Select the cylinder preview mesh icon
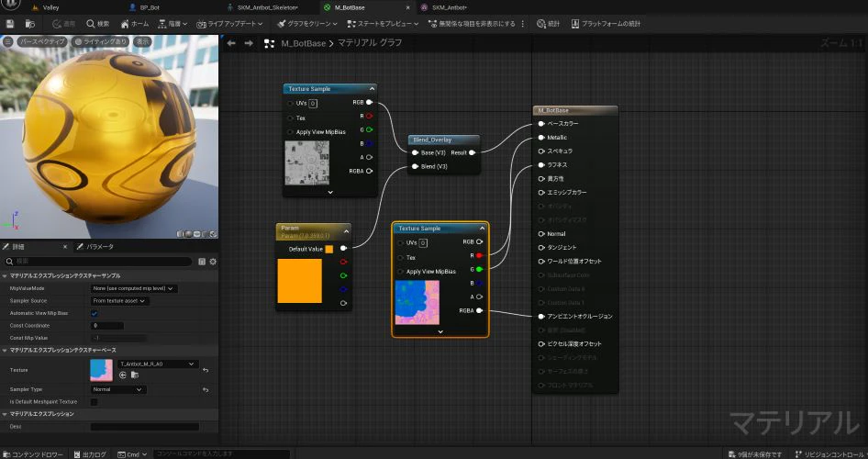This screenshot has height=459, width=868. click(x=180, y=234)
